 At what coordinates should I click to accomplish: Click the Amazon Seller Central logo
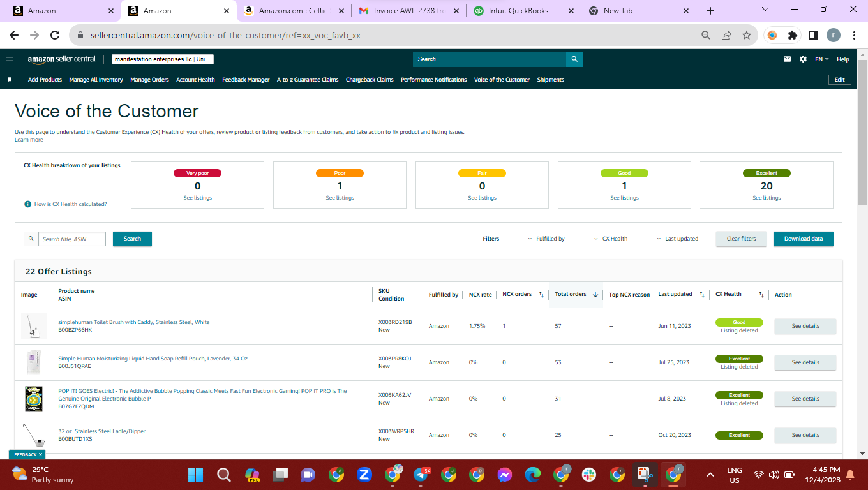62,59
